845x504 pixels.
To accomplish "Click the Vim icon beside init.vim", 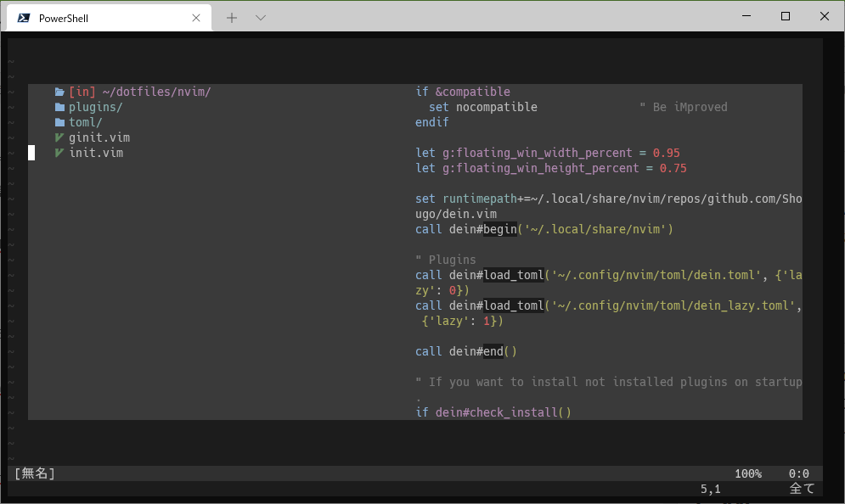I will point(59,153).
